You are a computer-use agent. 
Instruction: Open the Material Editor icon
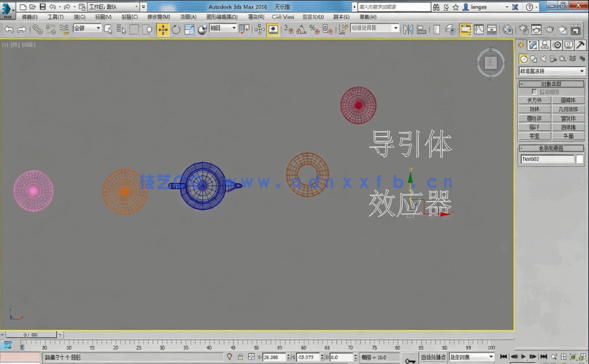[x=507, y=30]
